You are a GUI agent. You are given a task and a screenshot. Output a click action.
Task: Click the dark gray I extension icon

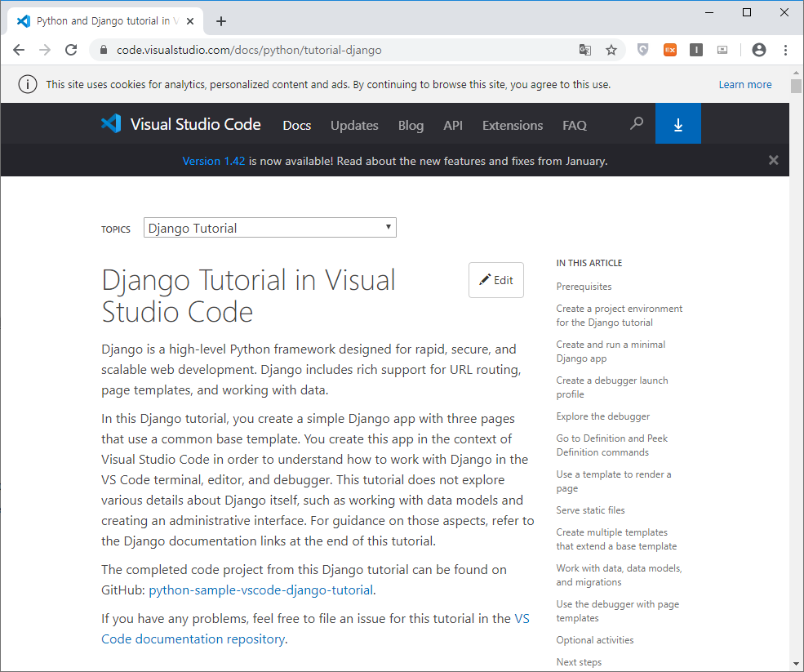(695, 50)
